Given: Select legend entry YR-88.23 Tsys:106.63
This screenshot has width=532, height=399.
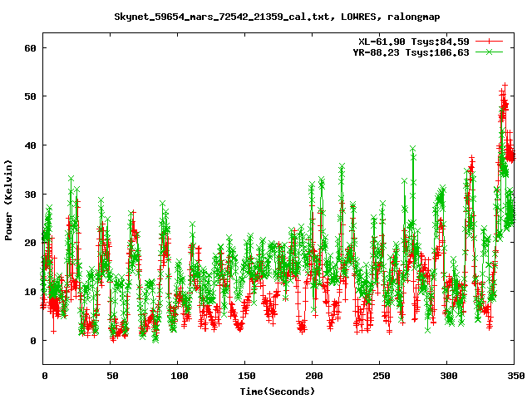Looking at the screenshot, I should tap(411, 52).
